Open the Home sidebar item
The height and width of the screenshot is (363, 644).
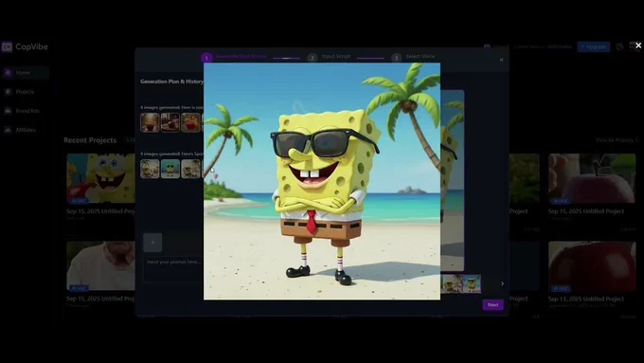(x=25, y=73)
